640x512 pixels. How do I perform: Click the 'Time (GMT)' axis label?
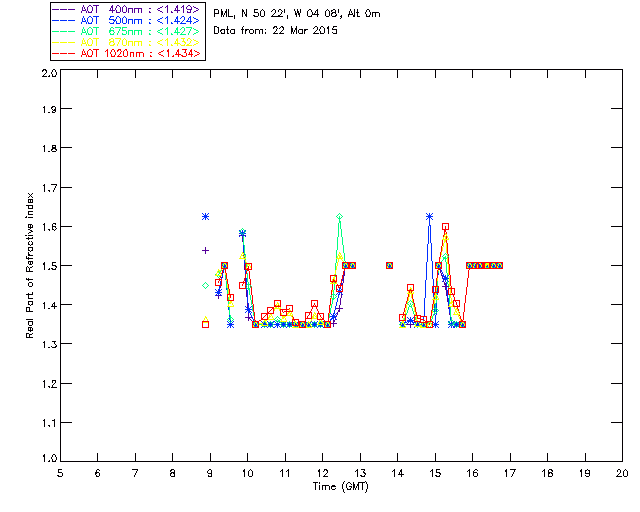[x=341, y=487]
